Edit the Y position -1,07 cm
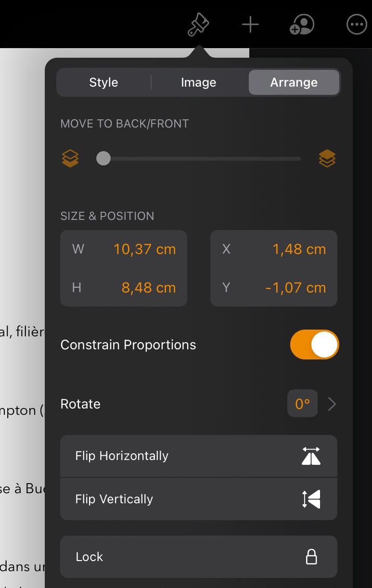The width and height of the screenshot is (372, 588). point(295,288)
